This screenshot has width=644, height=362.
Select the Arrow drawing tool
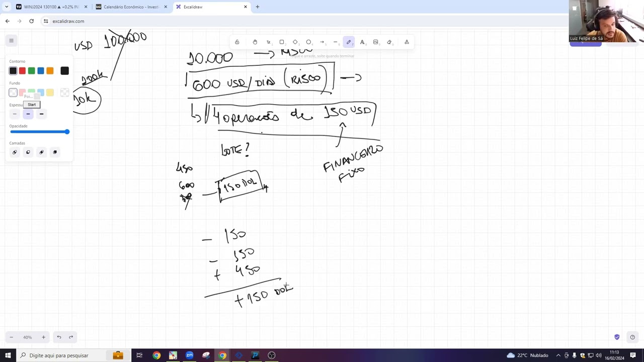coord(322,42)
